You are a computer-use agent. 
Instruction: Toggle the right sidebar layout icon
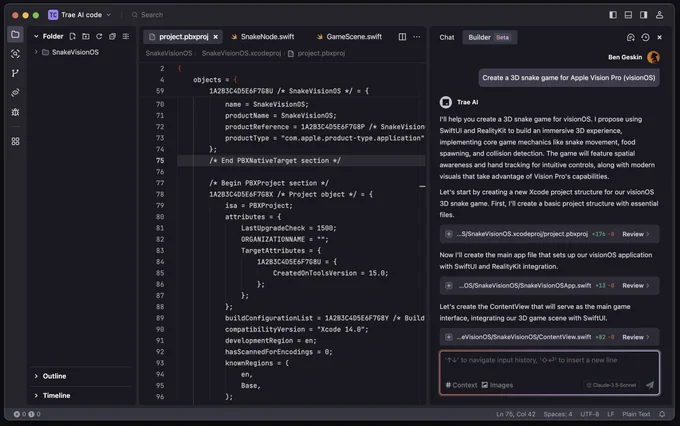644,15
